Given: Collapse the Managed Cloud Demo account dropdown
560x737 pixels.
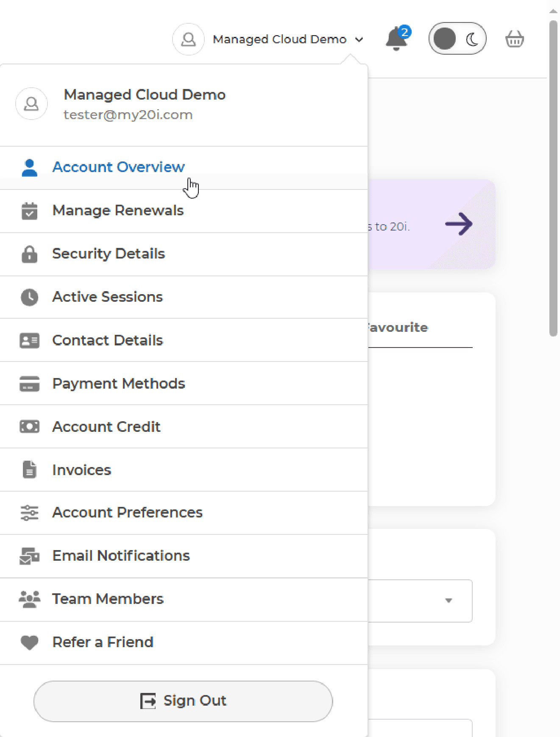Looking at the screenshot, I should point(288,39).
